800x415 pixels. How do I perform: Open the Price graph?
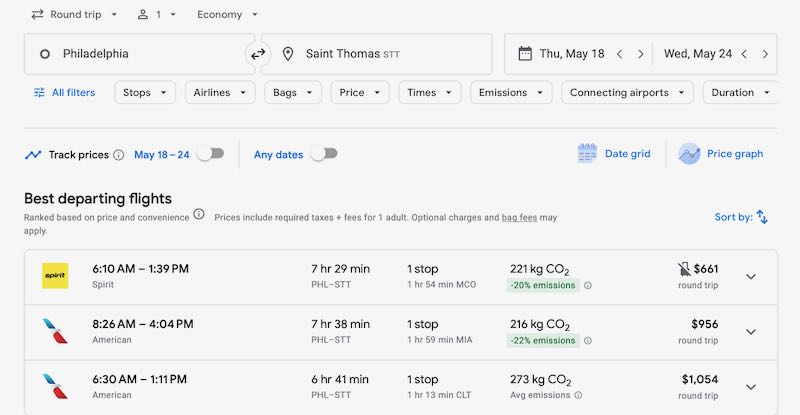(720, 154)
